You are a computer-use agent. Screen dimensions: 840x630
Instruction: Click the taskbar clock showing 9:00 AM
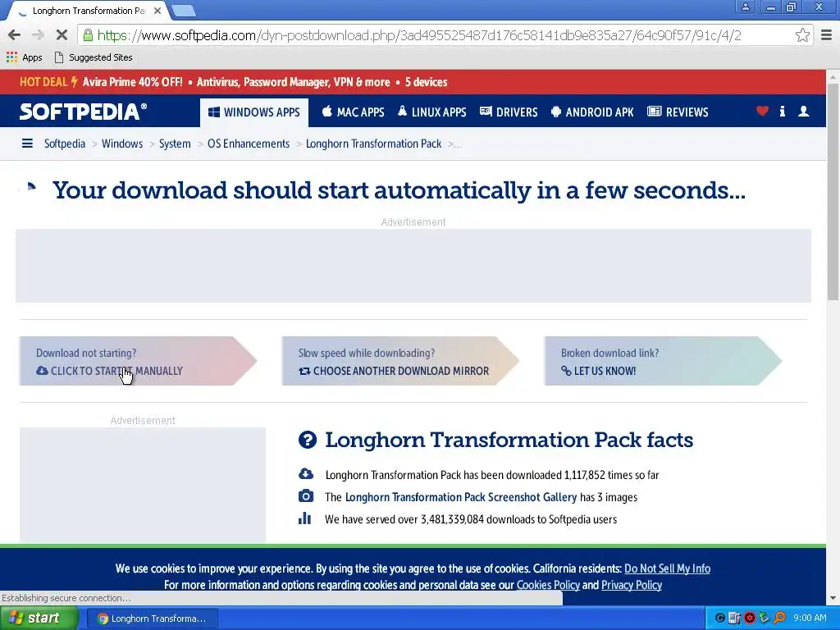810,619
